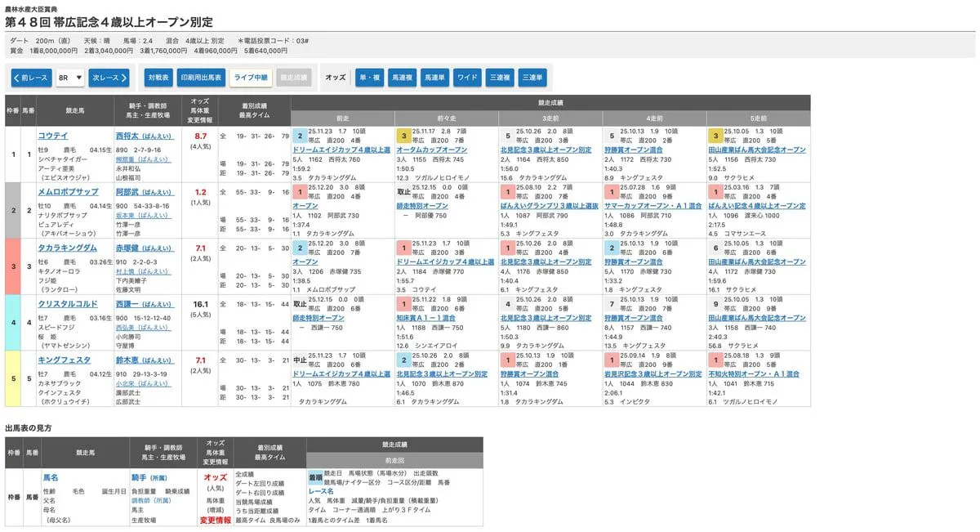
Task: Open jockey 阿部武 profile link
Action: [127, 191]
